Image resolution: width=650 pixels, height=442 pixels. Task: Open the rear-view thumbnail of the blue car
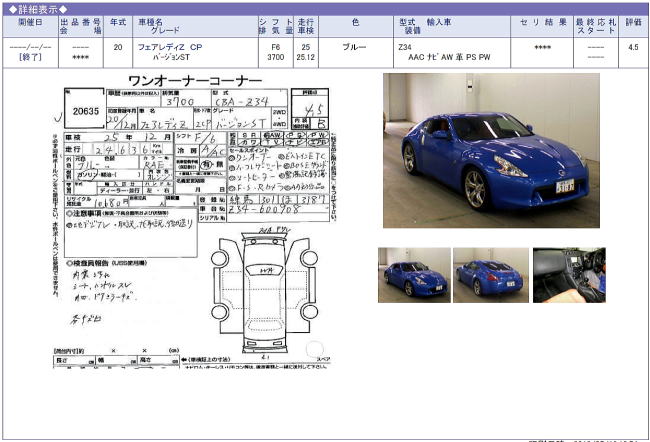coord(491,275)
